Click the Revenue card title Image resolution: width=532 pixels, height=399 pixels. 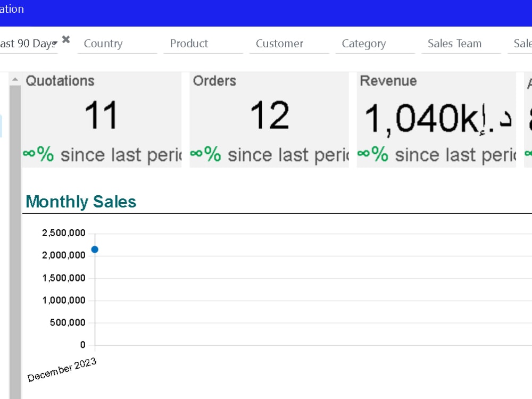[x=388, y=81]
